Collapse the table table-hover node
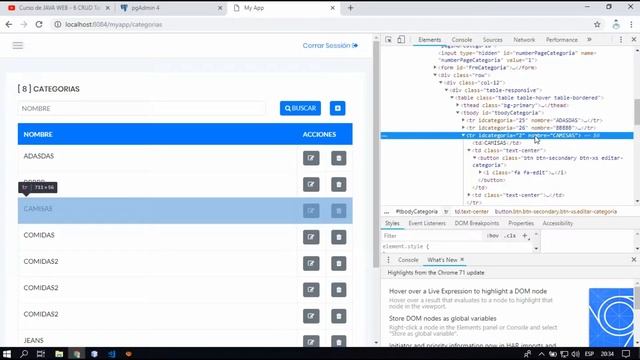 tap(452, 98)
